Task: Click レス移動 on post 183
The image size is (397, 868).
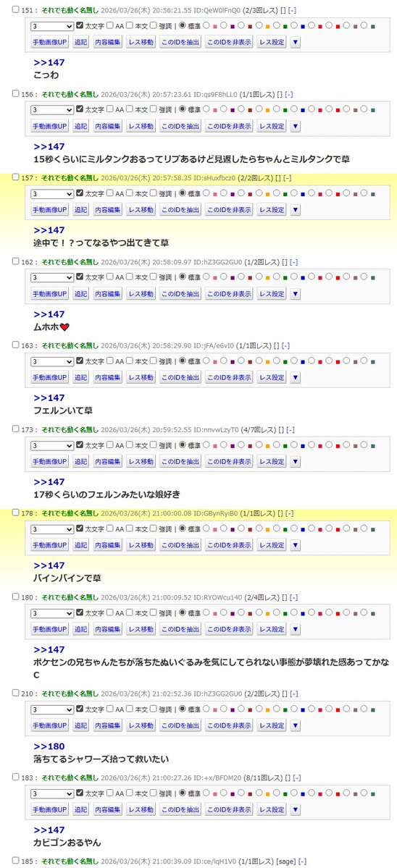Action: [x=141, y=809]
